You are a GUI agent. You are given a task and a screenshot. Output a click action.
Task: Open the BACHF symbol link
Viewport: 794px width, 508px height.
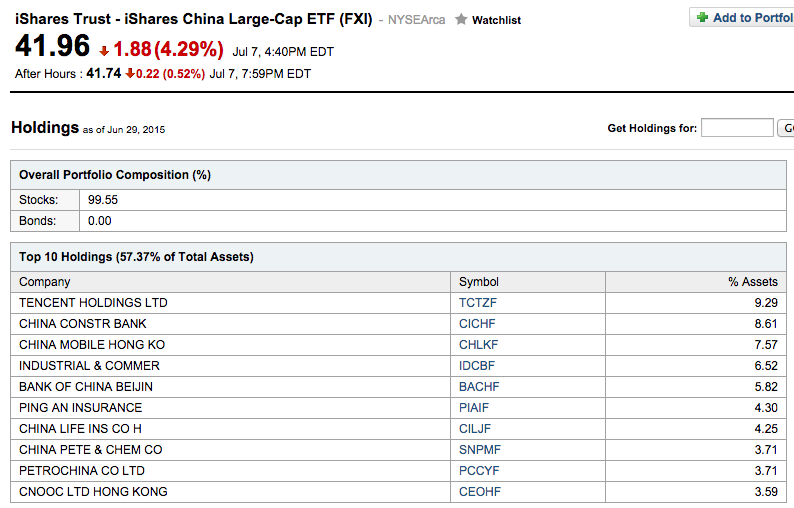478,387
